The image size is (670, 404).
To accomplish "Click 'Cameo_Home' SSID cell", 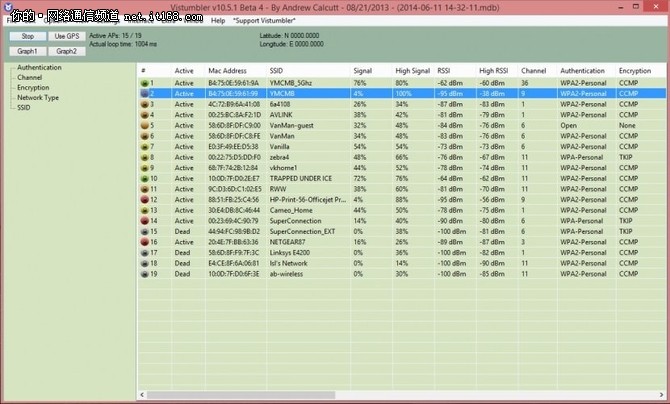I will click(x=291, y=210).
